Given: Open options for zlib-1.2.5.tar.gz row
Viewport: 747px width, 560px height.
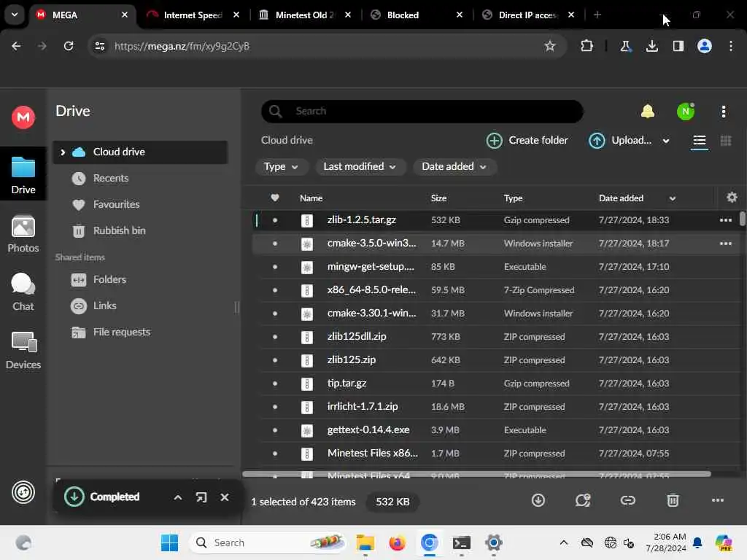Looking at the screenshot, I should 726,220.
